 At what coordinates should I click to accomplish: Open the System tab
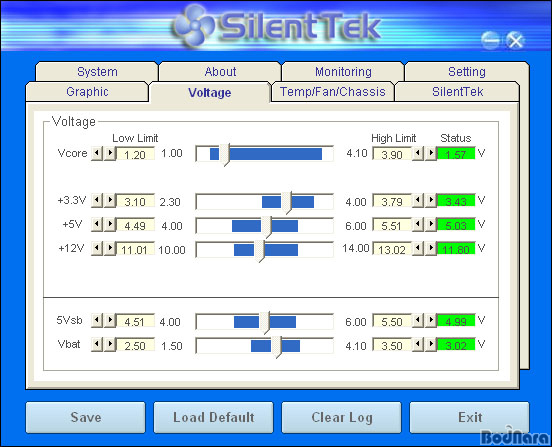click(97, 71)
